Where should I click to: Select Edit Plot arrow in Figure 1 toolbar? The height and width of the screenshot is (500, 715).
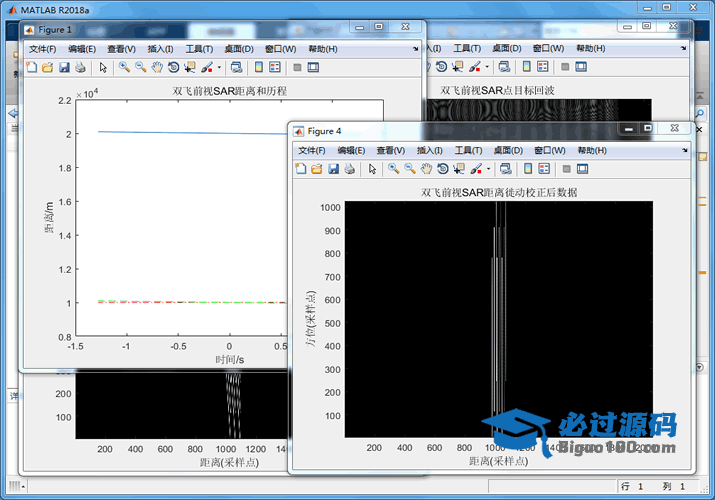click(x=103, y=67)
